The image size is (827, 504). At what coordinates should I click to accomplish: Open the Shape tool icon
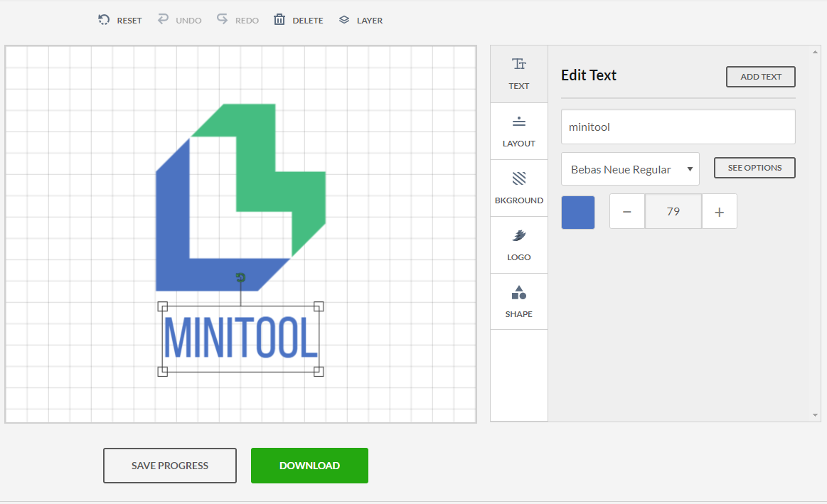pos(519,292)
